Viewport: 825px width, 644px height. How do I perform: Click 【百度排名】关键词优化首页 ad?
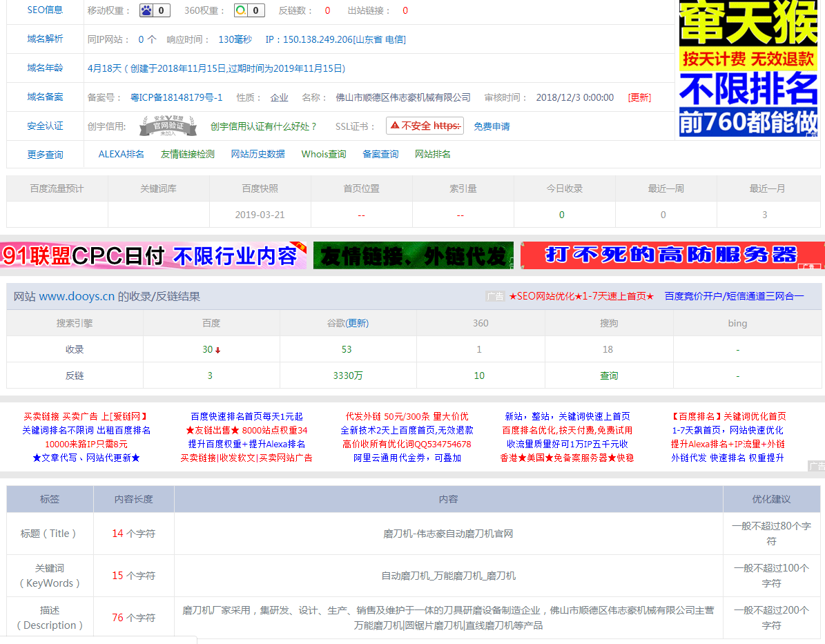(728, 417)
